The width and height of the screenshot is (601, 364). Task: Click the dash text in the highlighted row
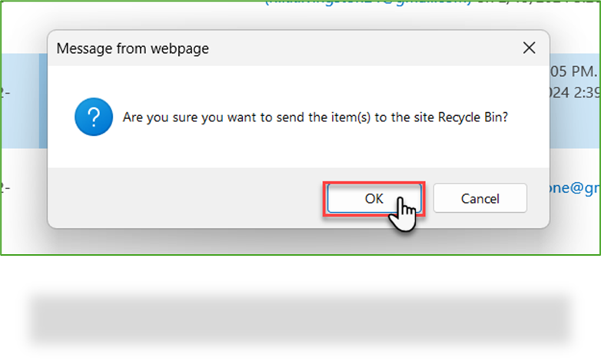[5, 92]
